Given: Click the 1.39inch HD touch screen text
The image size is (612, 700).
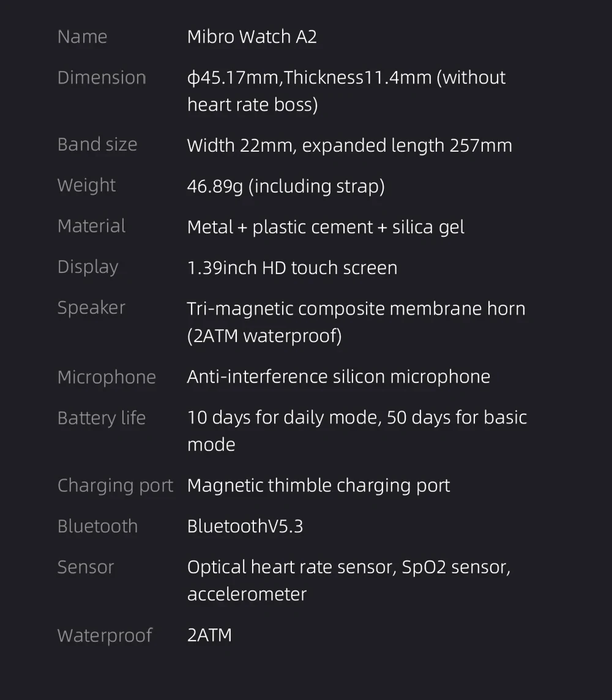Looking at the screenshot, I should tap(292, 268).
